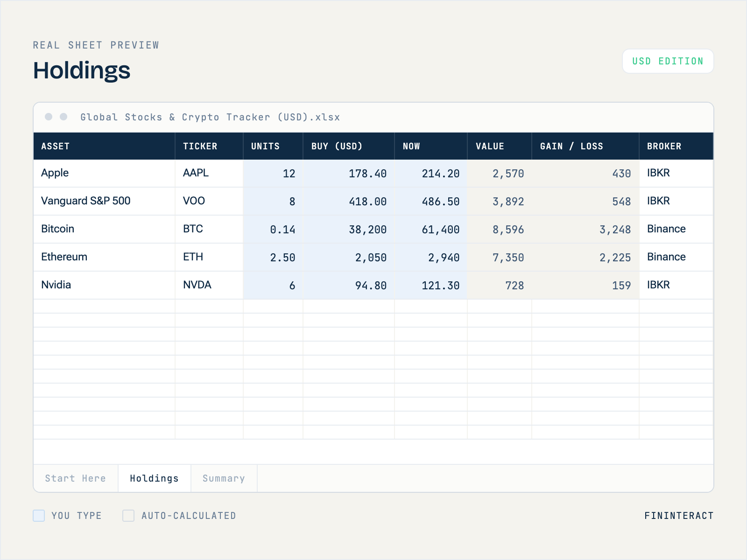Click the Bitcoin gain cell 3,248
Viewport: 747px width, 560px height.
[x=585, y=229]
